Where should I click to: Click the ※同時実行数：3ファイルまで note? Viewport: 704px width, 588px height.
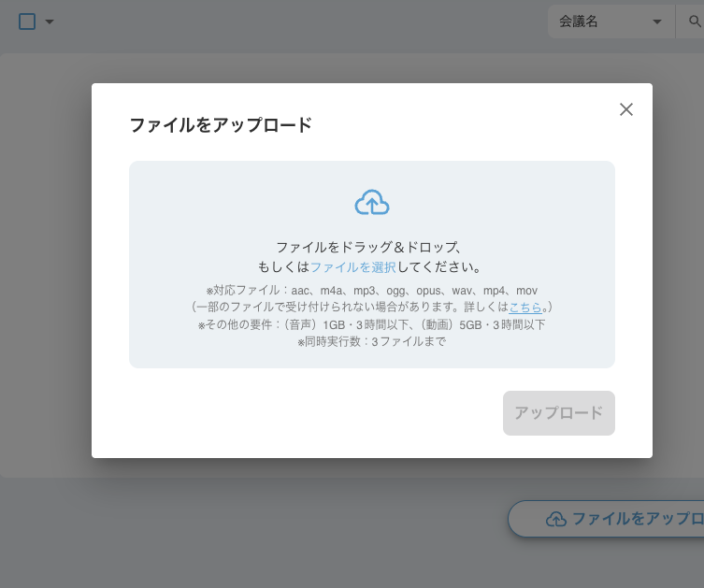pyautogui.click(x=372, y=341)
